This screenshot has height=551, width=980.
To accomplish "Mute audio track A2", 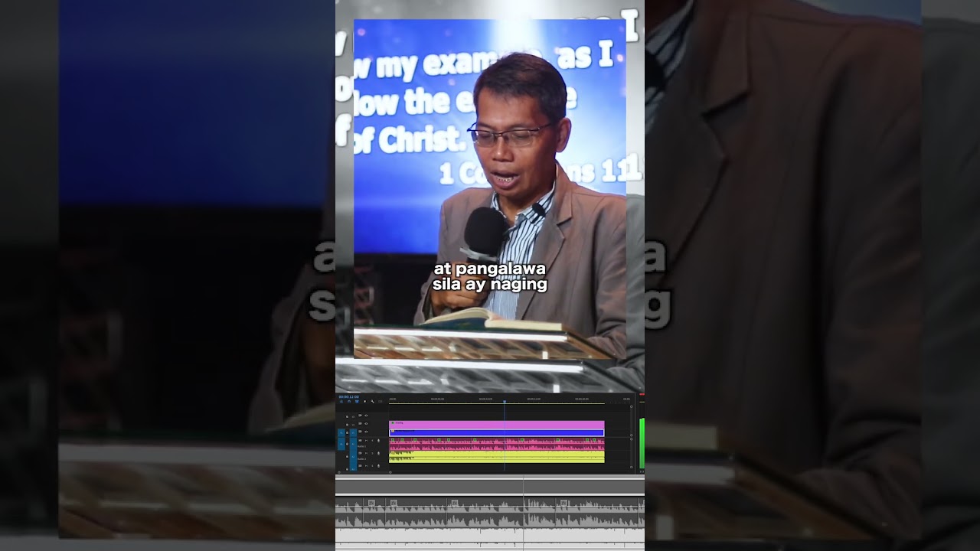I will [367, 453].
